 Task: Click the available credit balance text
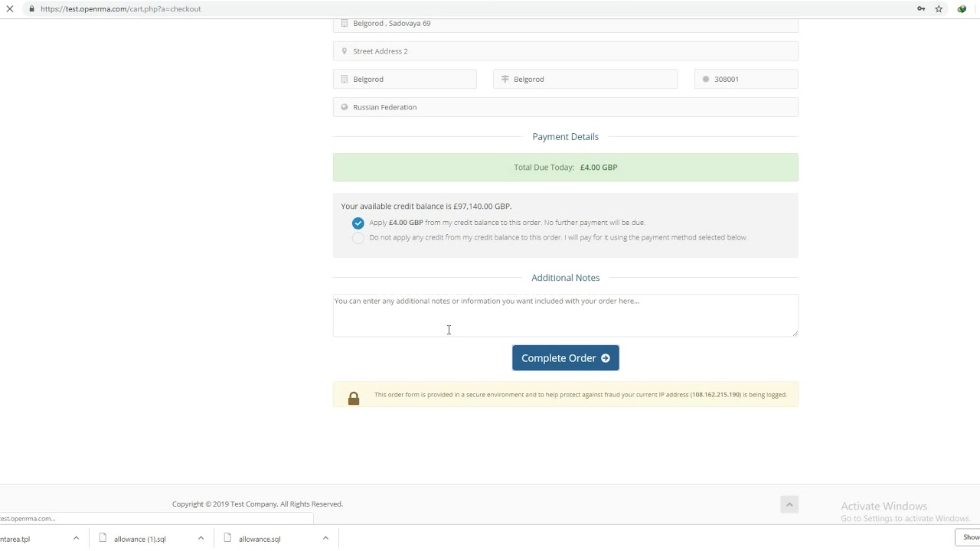(x=426, y=207)
